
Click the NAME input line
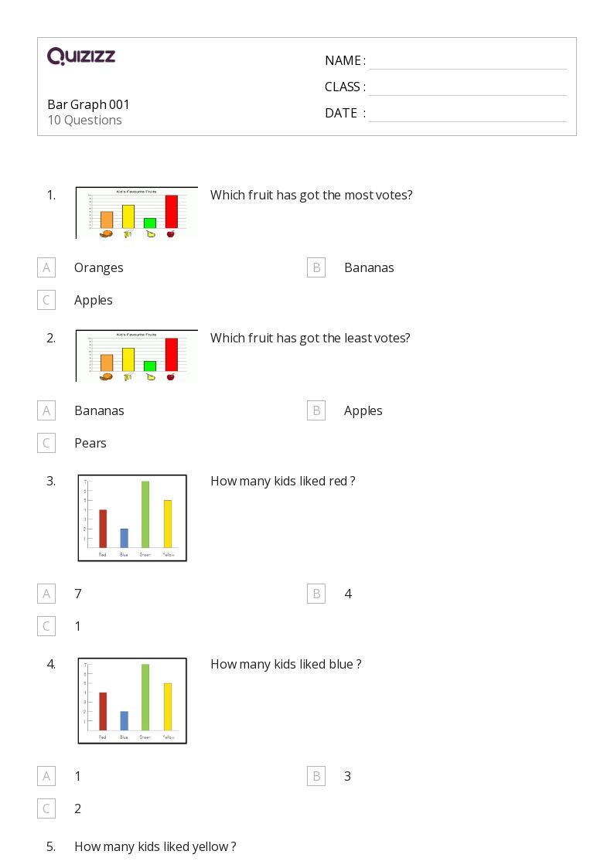point(467,61)
